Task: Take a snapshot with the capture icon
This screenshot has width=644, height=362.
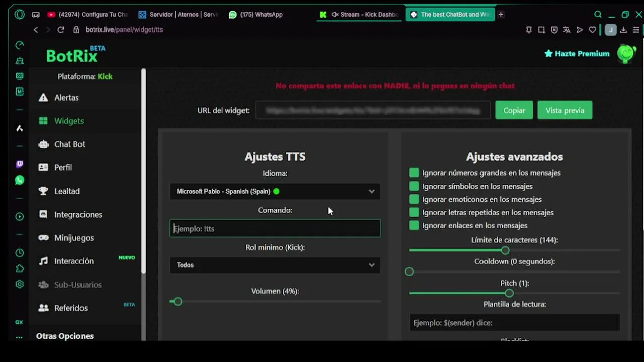Action: 541,30
